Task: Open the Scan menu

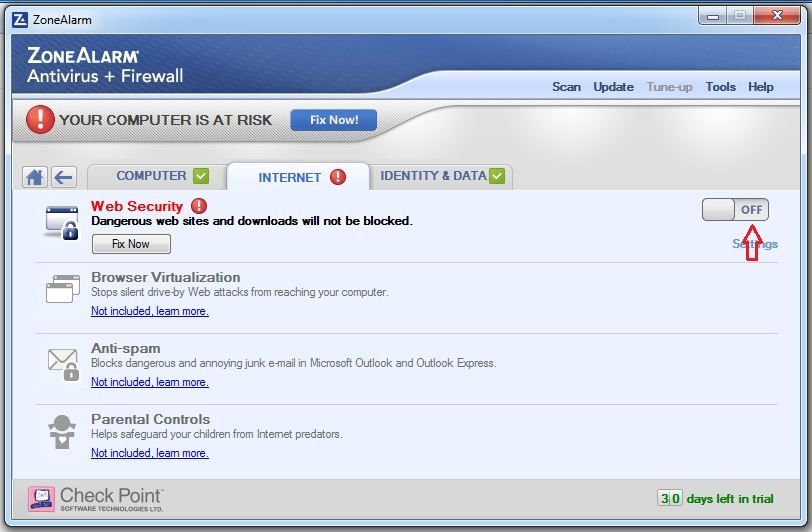Action: coord(566,87)
